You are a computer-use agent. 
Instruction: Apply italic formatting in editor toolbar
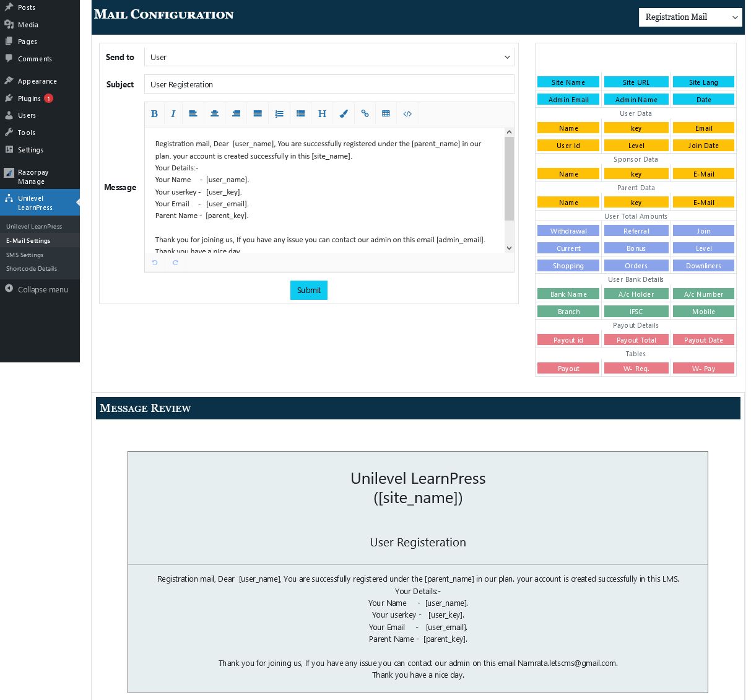[x=173, y=114]
